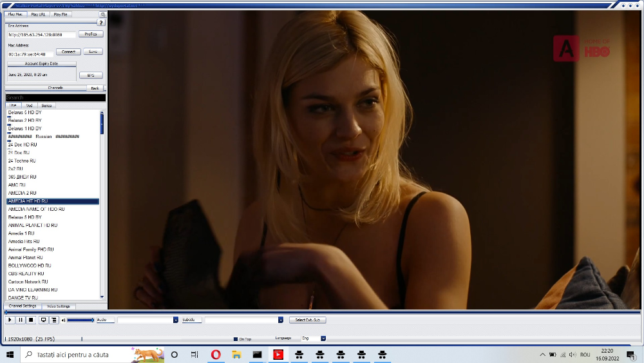Image resolution: width=644 pixels, height=363 pixels.
Task: Click the red play-logo app in taskbar
Action: coord(278,355)
